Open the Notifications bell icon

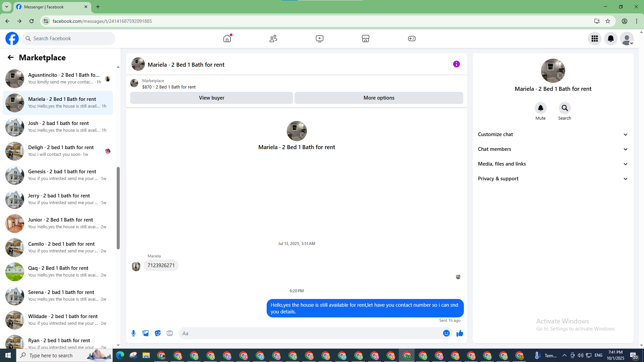coord(611,39)
